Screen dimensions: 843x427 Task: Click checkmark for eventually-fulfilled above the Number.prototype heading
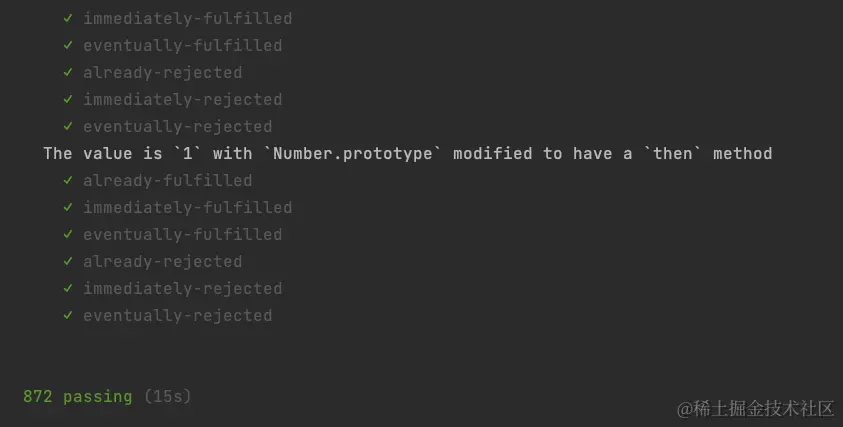pos(68,46)
